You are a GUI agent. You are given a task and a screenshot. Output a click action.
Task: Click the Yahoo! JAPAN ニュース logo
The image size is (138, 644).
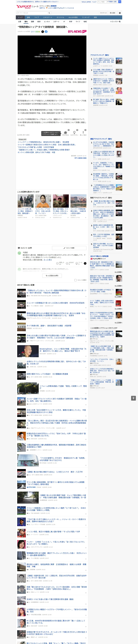(x=27, y=7)
